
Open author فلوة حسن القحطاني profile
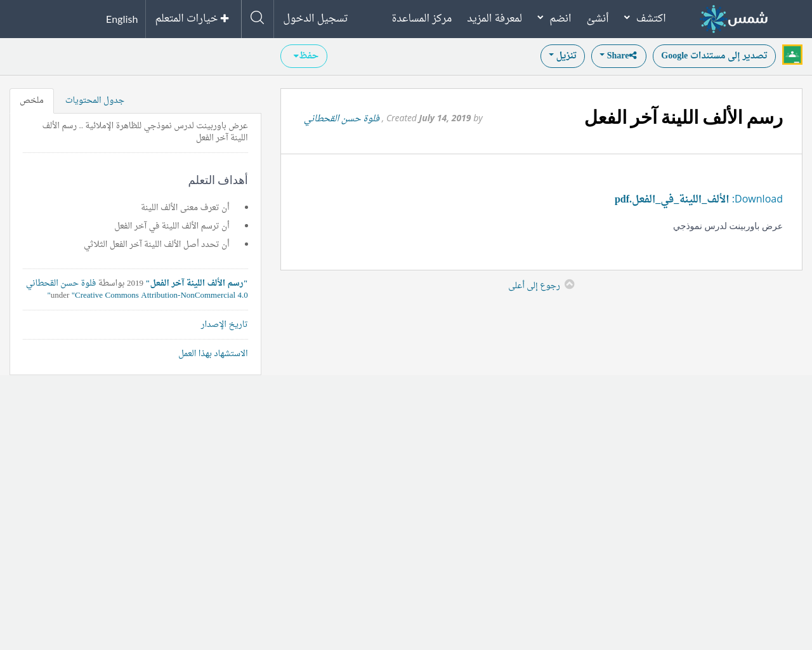[342, 118]
